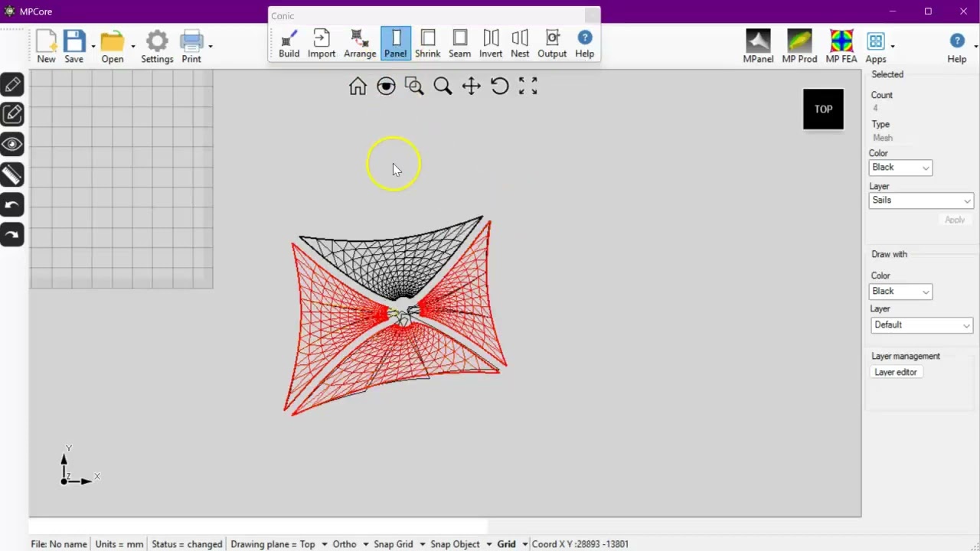The height and width of the screenshot is (551, 980).
Task: Launch the MPanel application icon
Action: pyautogui.click(x=758, y=47)
